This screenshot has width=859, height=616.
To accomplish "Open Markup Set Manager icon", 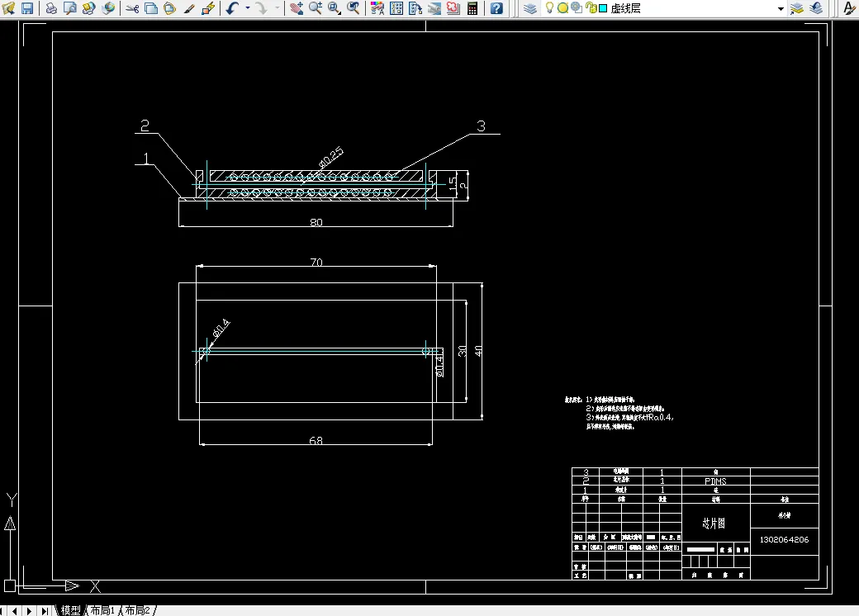I will [453, 7].
